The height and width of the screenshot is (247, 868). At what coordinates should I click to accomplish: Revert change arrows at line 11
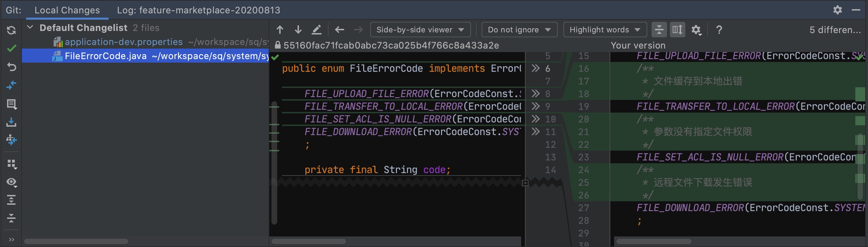pyautogui.click(x=536, y=132)
